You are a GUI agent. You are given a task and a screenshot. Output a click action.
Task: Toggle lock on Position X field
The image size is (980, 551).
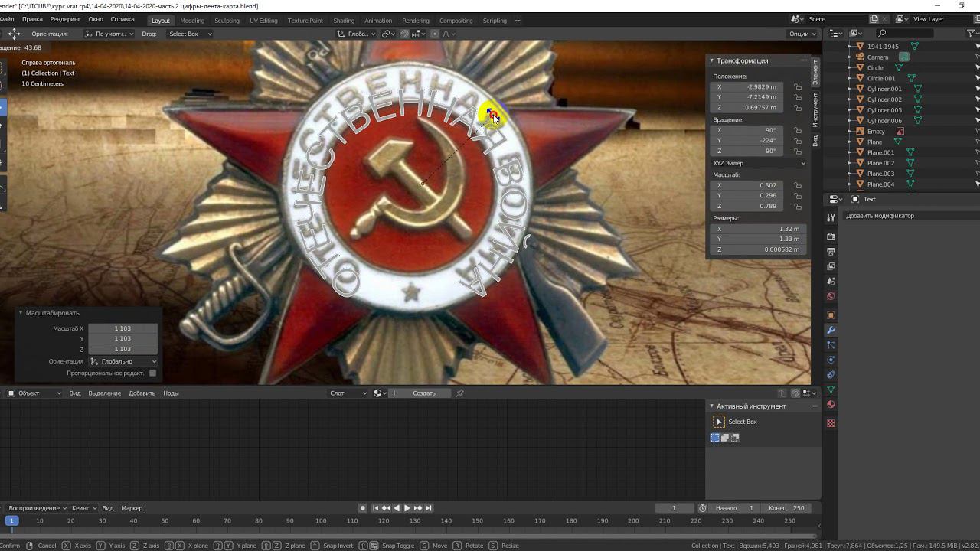tap(798, 87)
